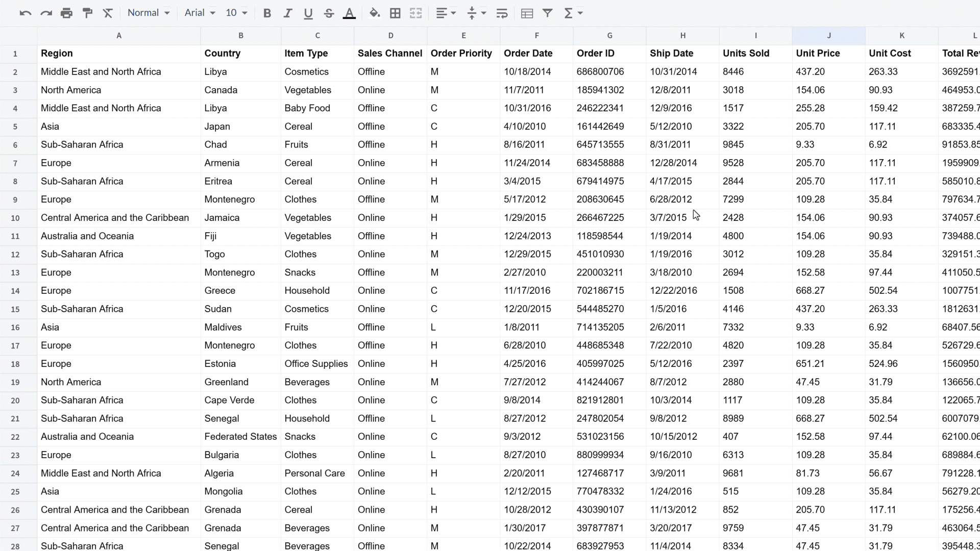Click cell containing Fiji

coord(241,236)
